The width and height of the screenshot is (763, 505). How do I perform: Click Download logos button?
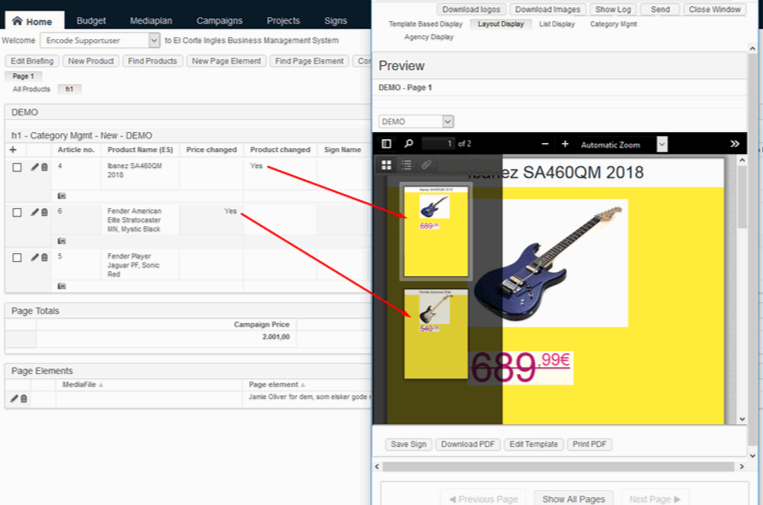pyautogui.click(x=472, y=9)
